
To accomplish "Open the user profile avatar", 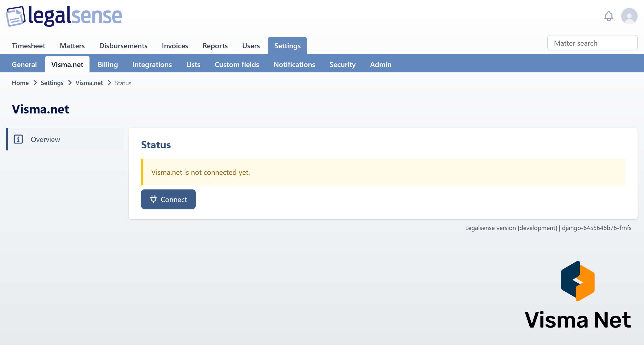I will coord(629,16).
